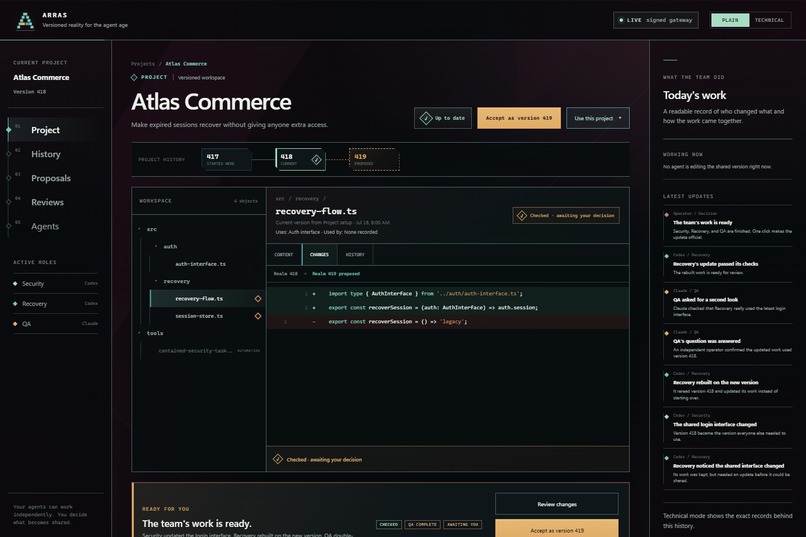Click the QA COMPLETE tag badge
The width and height of the screenshot is (806, 537).
[x=422, y=525]
